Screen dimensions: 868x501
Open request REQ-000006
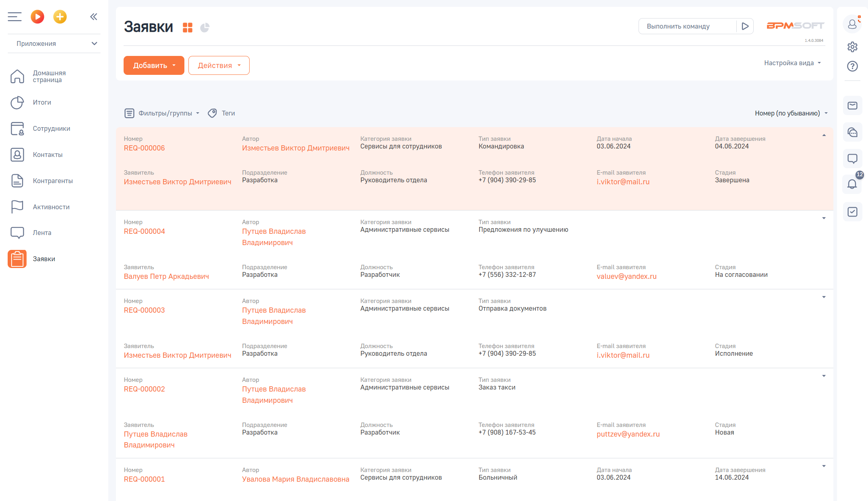[x=144, y=148]
